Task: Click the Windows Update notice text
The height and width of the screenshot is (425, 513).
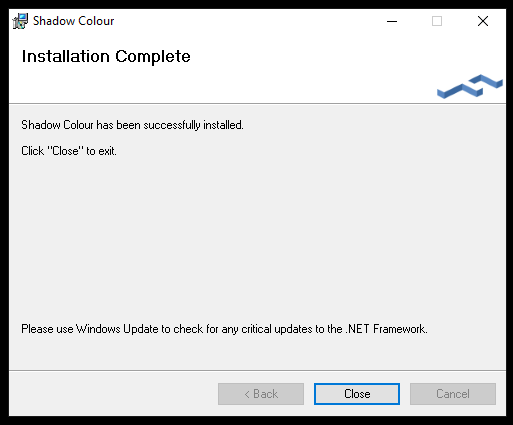Action: (x=224, y=329)
